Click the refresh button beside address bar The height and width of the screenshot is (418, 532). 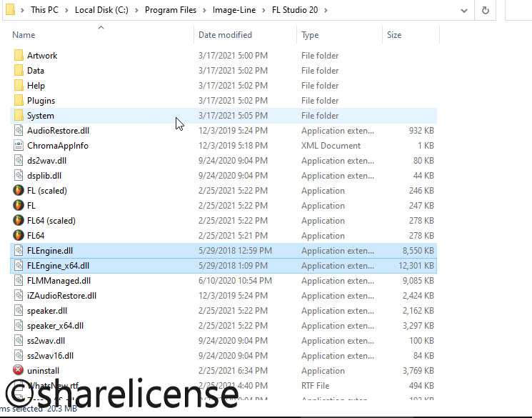[486, 10]
